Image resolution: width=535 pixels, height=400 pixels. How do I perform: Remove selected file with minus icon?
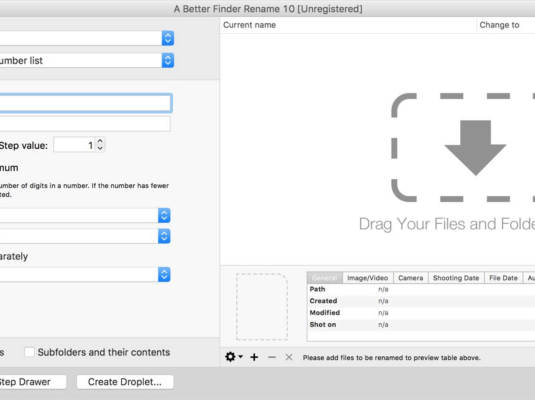click(x=272, y=357)
